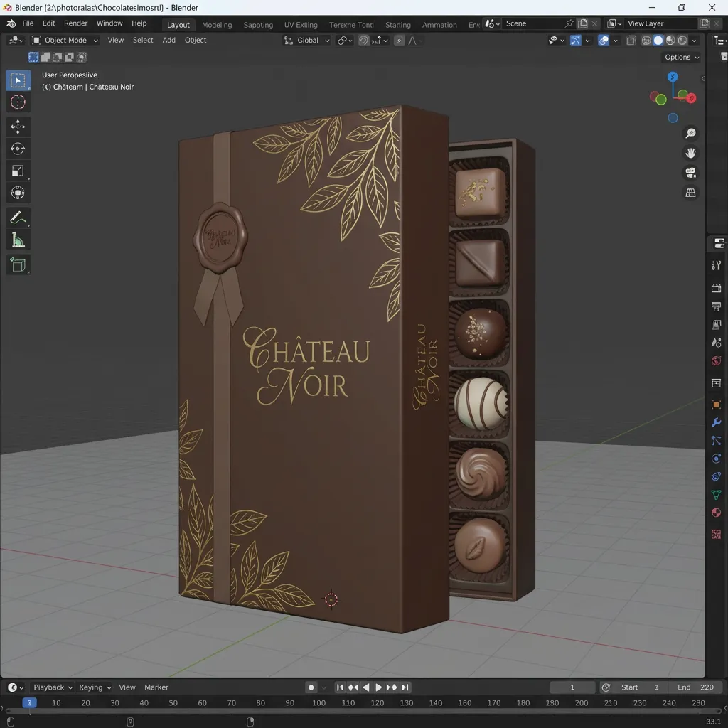The width and height of the screenshot is (728, 728).
Task: Open Modifier properties with the wrench icon
Action: [716, 422]
